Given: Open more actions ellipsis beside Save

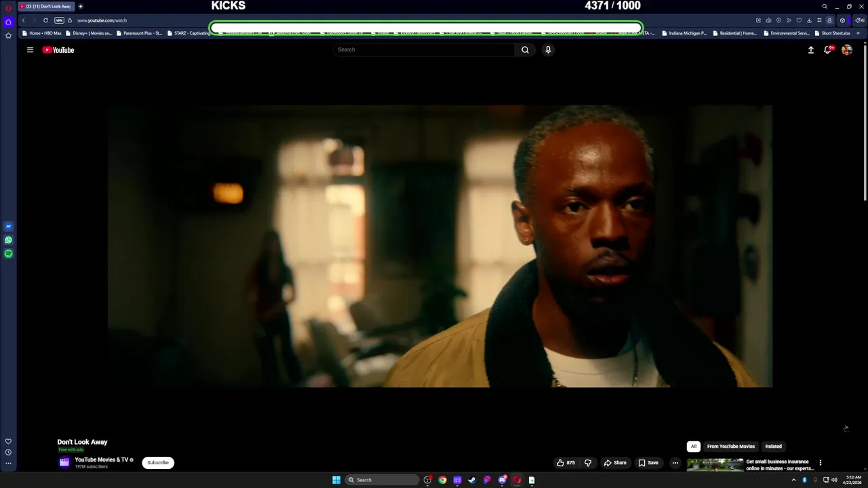Looking at the screenshot, I should (675, 463).
